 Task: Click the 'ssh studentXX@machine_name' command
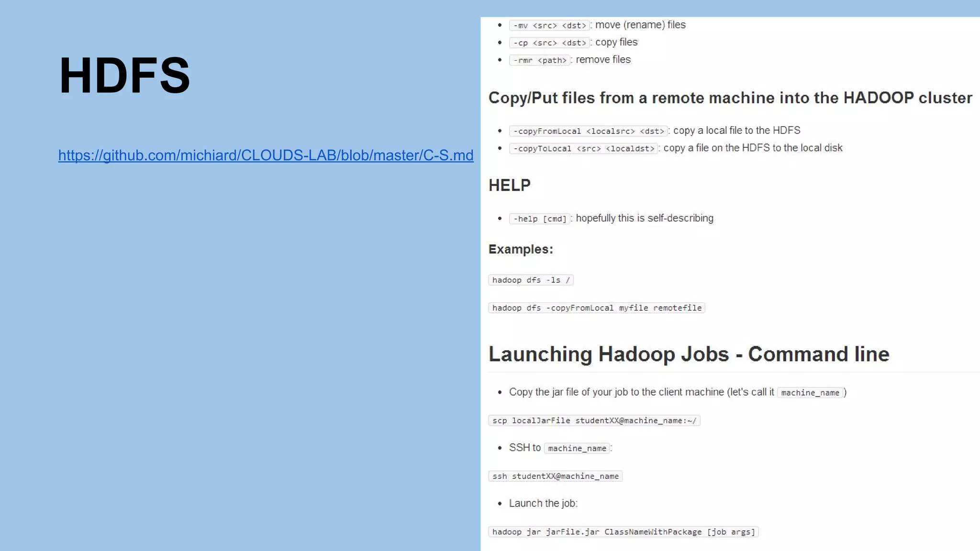[x=556, y=476]
